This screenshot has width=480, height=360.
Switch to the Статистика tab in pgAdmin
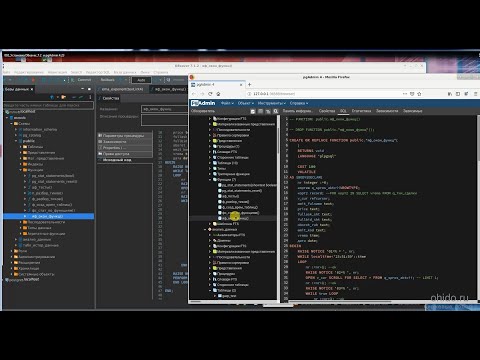361,111
